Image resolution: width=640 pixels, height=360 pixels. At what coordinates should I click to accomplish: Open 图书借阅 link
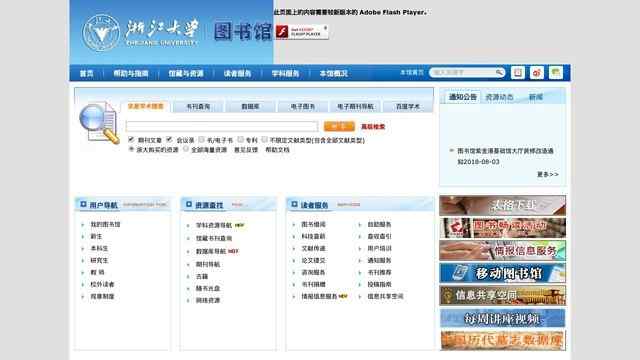[313, 224]
